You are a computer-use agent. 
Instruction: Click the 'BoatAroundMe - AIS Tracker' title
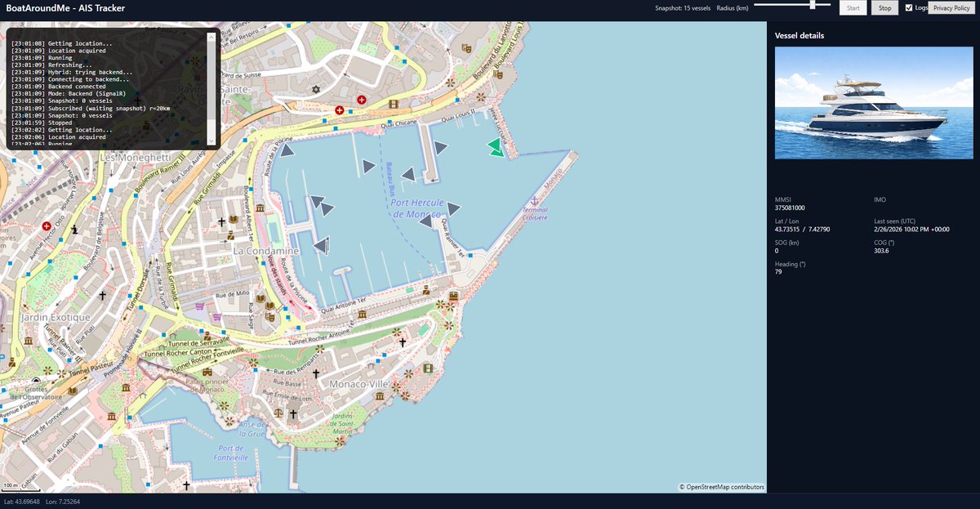[x=65, y=8]
